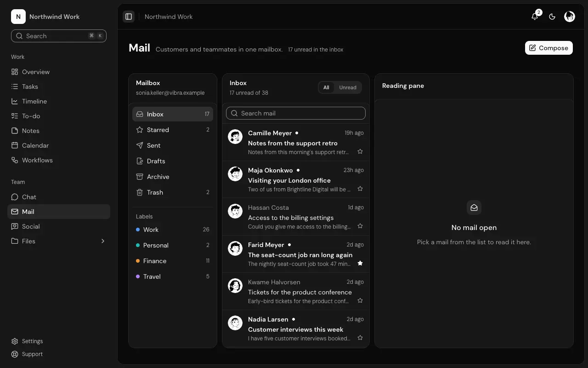Image resolution: width=588 pixels, height=368 pixels.
Task: Show Unread messages only
Action: point(348,87)
